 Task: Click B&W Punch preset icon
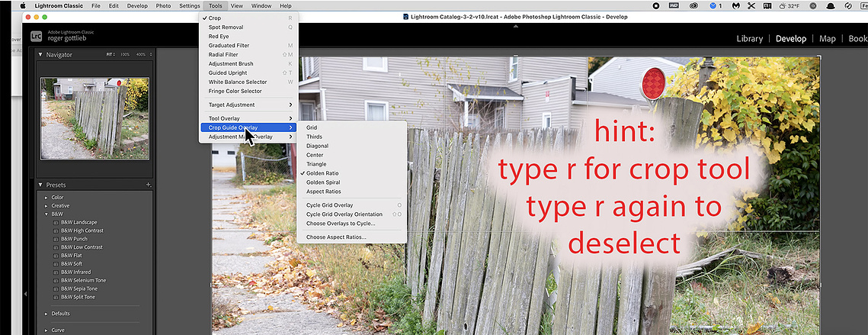(56, 239)
